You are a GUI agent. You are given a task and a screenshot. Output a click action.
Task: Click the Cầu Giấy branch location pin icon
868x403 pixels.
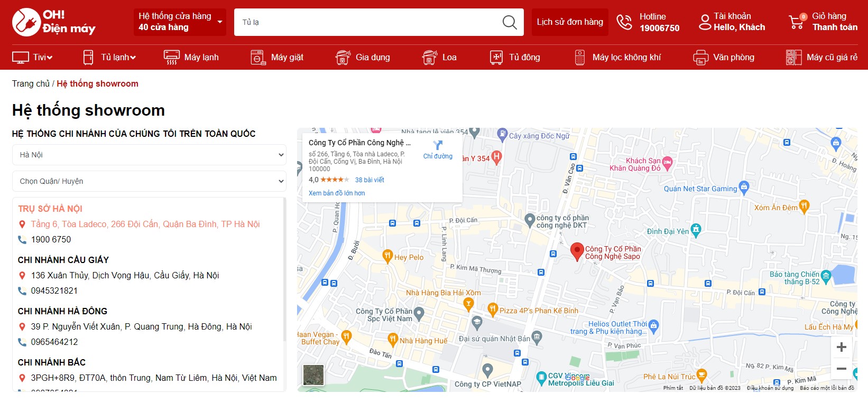coord(22,276)
